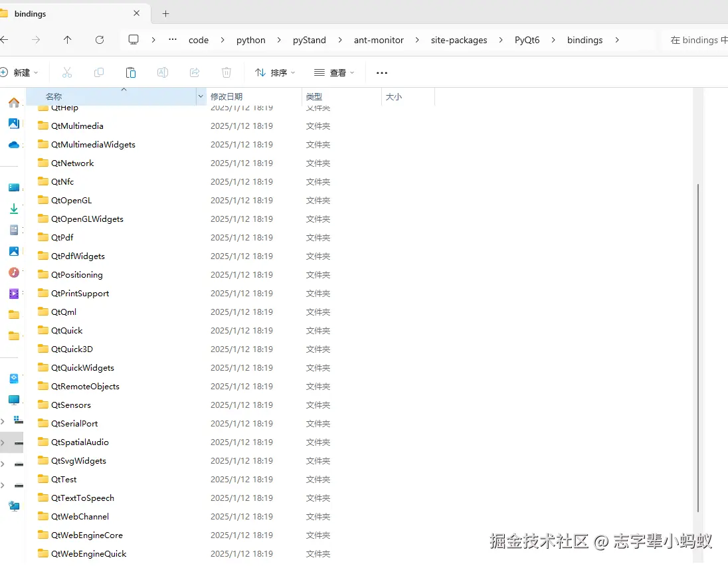Show hidden path with ellipsis button

[173, 40]
